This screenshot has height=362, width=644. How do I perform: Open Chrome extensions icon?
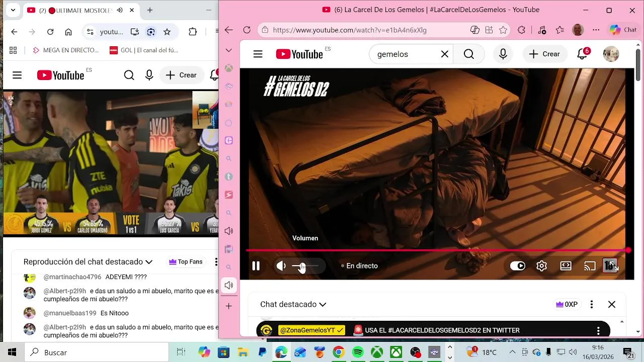point(193,32)
